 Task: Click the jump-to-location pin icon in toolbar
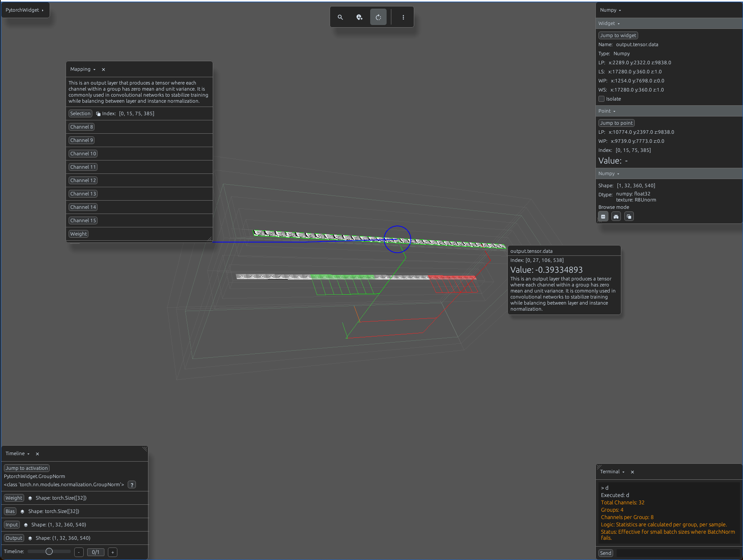(359, 17)
